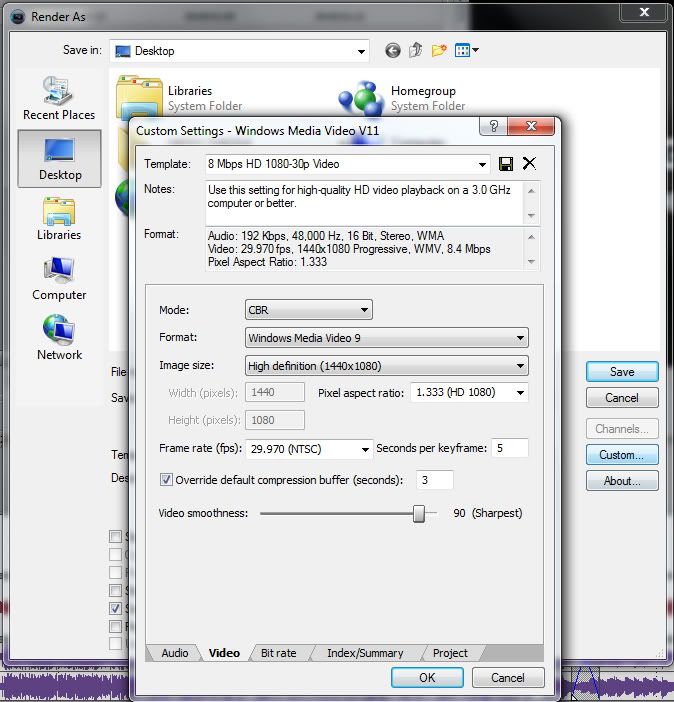This screenshot has width=674, height=702.
Task: Switch to the Bit rate tab
Action: tap(278, 653)
